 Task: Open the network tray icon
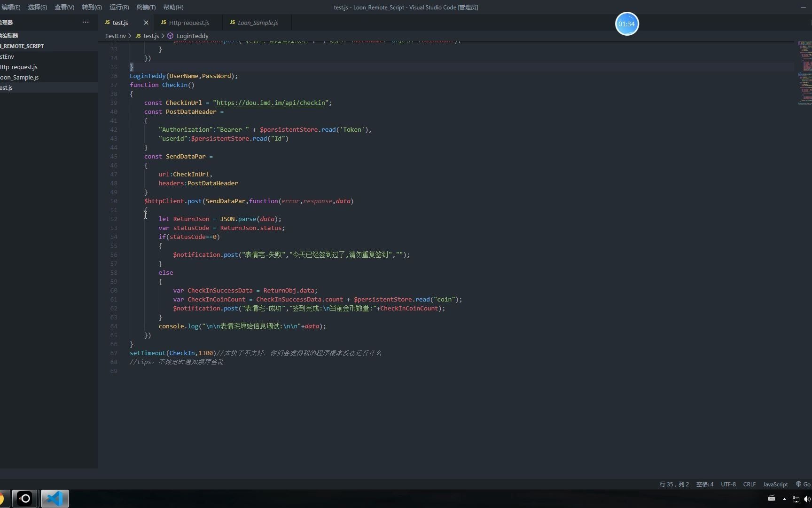(796, 499)
